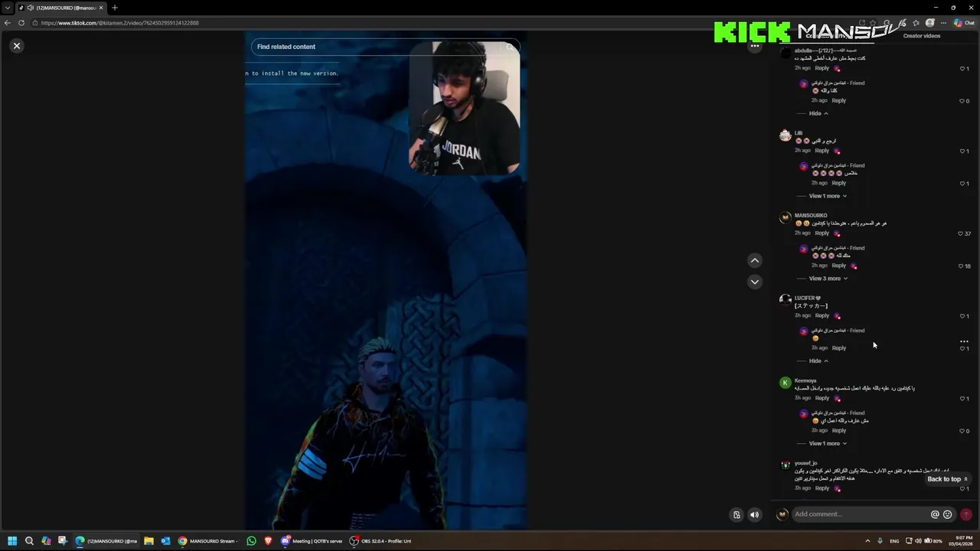Post comment with red send arrow
Viewport: 980px width, 551px height.
tap(966, 514)
